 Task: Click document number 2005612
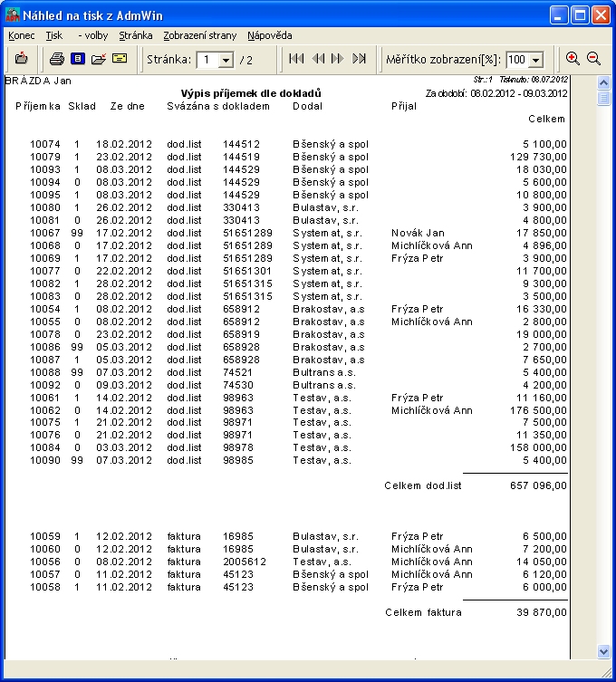pos(245,562)
